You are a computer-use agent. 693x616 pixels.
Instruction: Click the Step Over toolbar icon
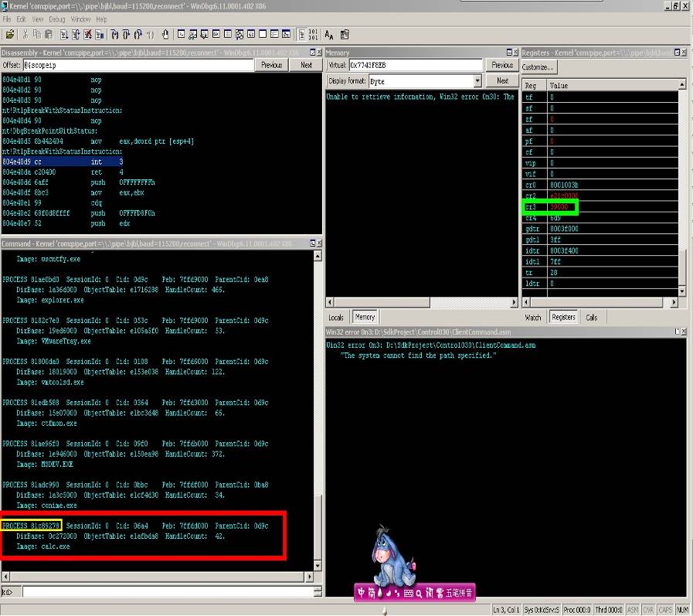tap(126, 35)
